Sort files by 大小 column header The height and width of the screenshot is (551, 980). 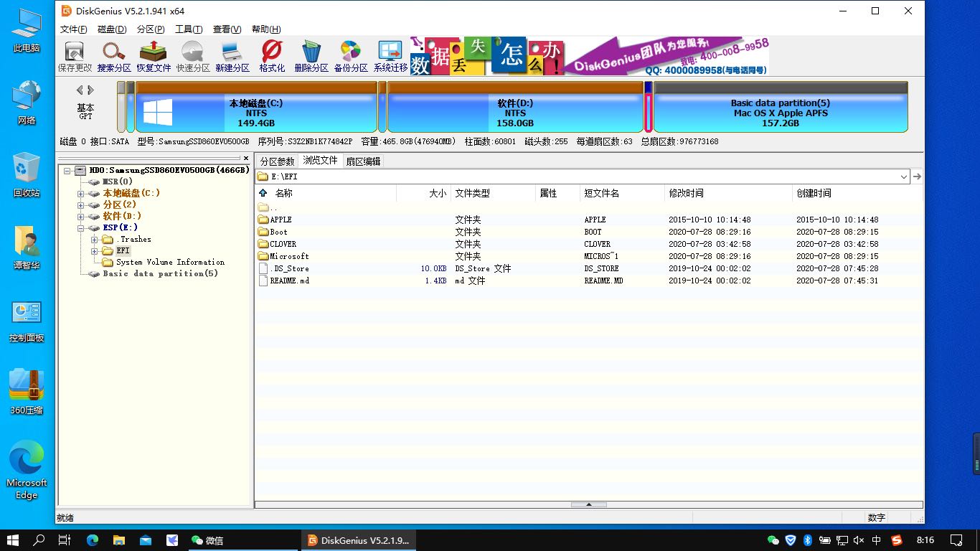pyautogui.click(x=423, y=193)
